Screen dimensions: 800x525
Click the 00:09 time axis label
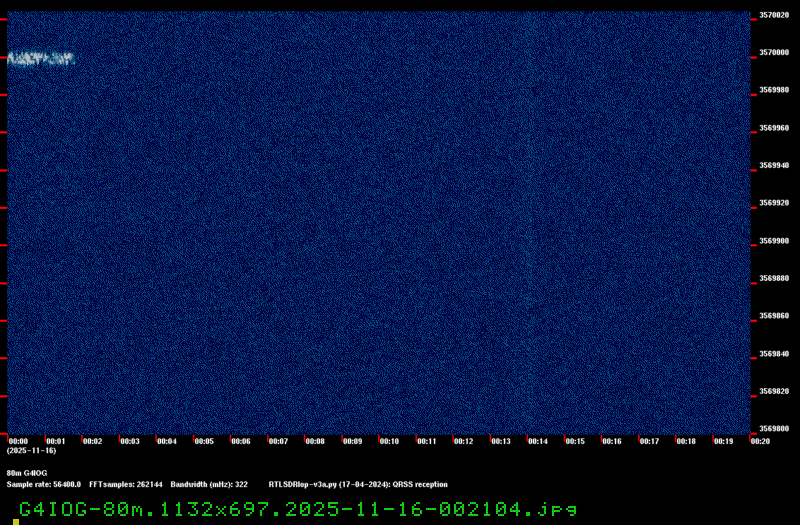tap(353, 441)
